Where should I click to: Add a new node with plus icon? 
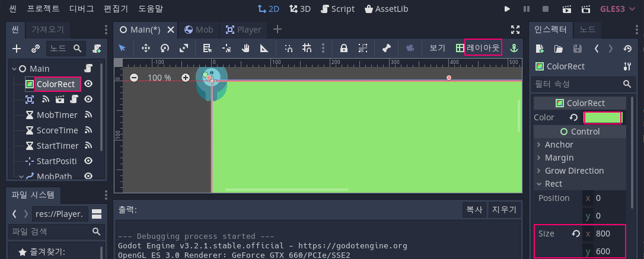[x=17, y=49]
